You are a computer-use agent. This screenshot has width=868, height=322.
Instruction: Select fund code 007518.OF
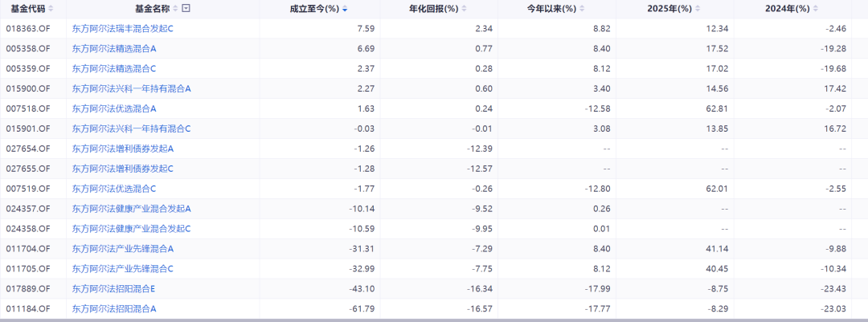[28, 108]
